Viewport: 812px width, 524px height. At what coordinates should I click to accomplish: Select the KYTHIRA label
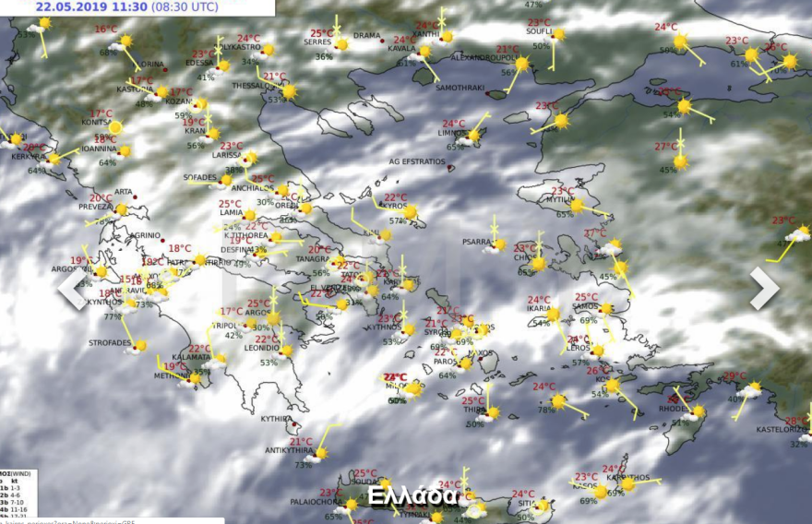[x=277, y=419]
